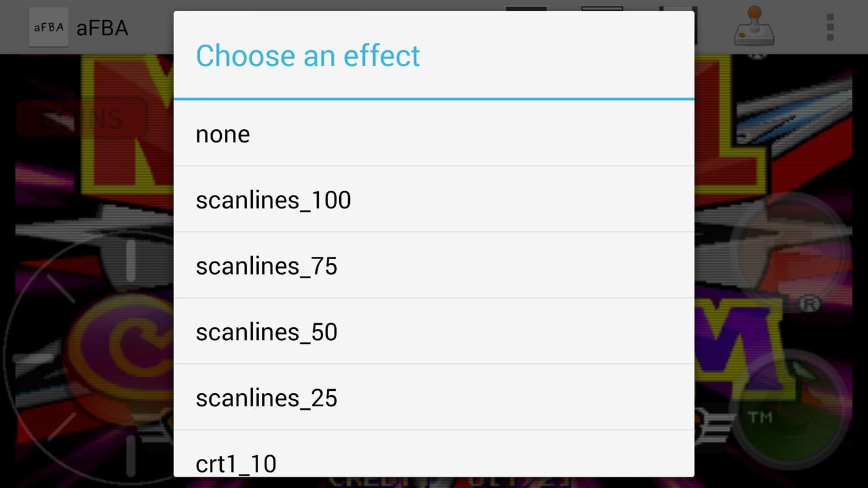This screenshot has width=868, height=488.
Task: Select the crt1_10 effect entry
Action: (x=434, y=454)
